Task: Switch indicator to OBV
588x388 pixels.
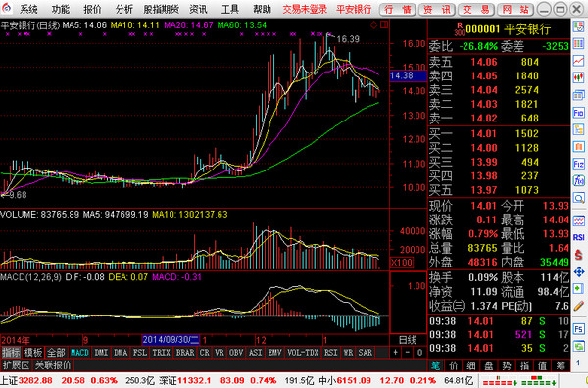Action: [x=236, y=353]
